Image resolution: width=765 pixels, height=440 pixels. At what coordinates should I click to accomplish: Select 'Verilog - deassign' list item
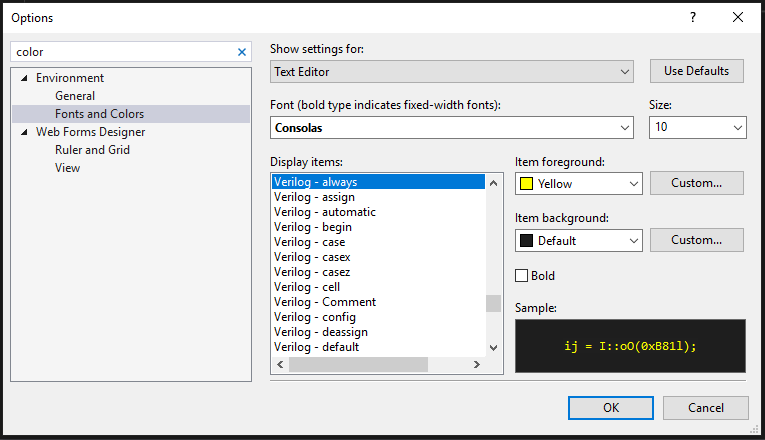tap(378, 332)
